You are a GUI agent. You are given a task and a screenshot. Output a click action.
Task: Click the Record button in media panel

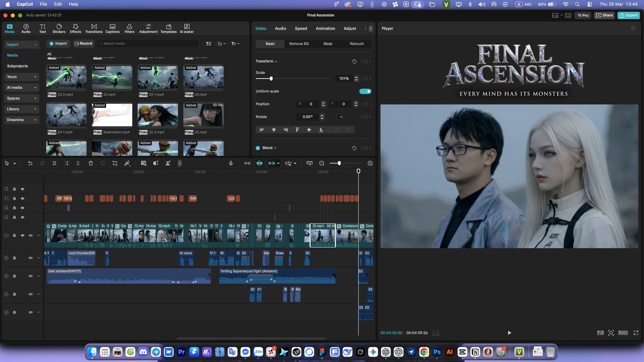84,43
